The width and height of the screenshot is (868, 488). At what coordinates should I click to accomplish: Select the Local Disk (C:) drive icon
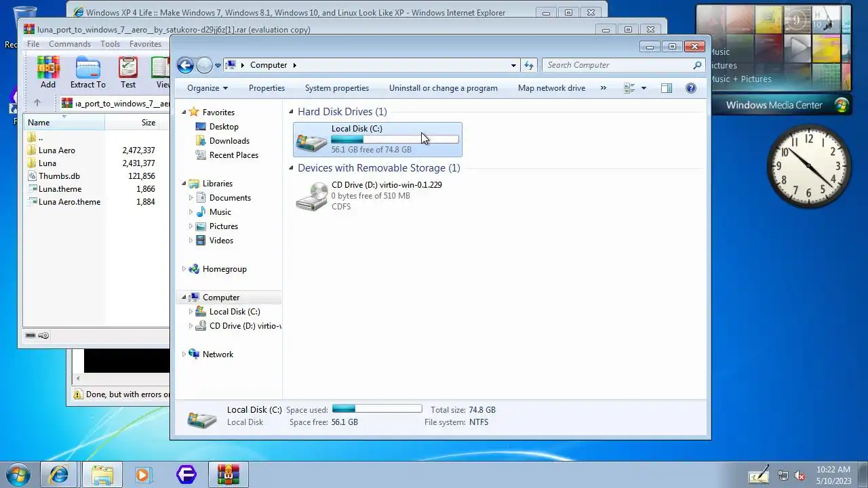[x=311, y=140]
